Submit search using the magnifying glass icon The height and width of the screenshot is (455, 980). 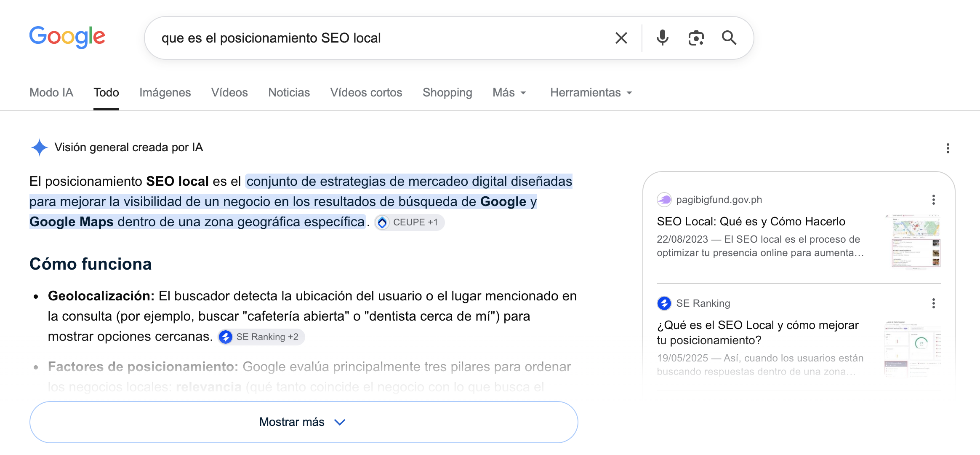tap(729, 38)
